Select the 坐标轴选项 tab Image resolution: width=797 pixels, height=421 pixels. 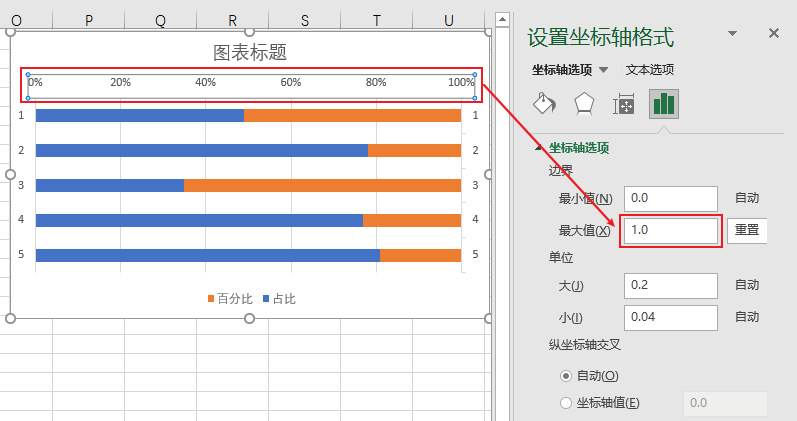point(562,70)
